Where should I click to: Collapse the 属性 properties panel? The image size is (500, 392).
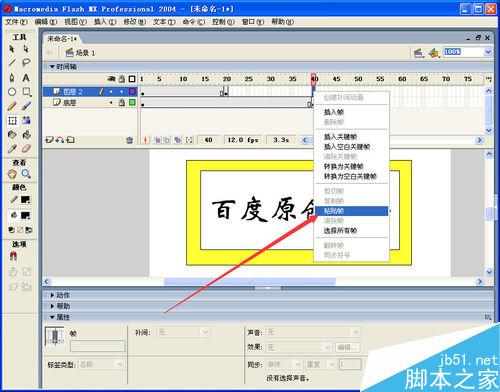[52, 317]
